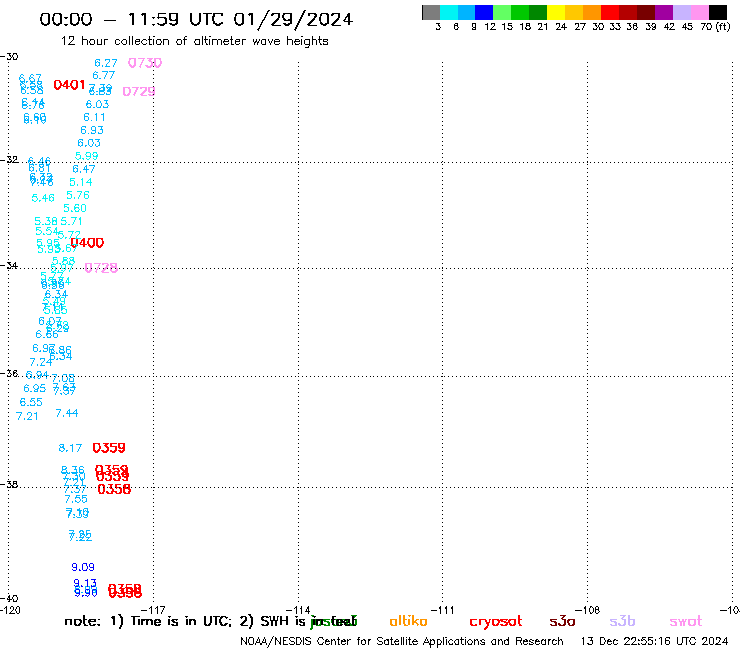Image resolution: width=740 pixels, height=650 pixels.
Task: Click the wave height value '7.21'
Action: click(x=27, y=416)
